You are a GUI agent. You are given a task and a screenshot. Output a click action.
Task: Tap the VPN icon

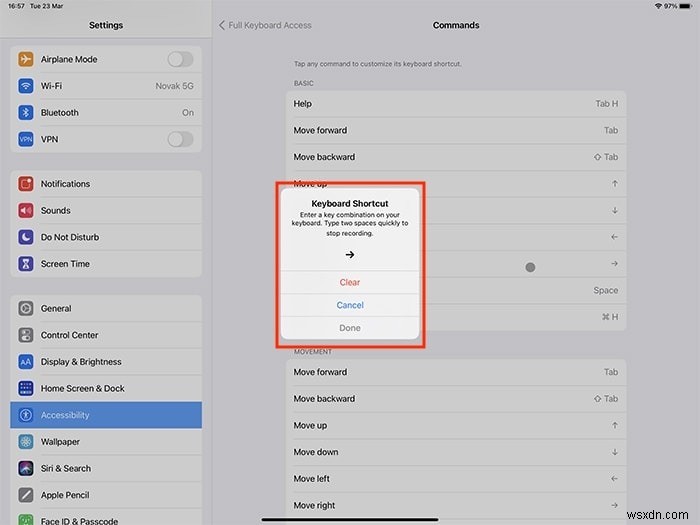point(25,139)
